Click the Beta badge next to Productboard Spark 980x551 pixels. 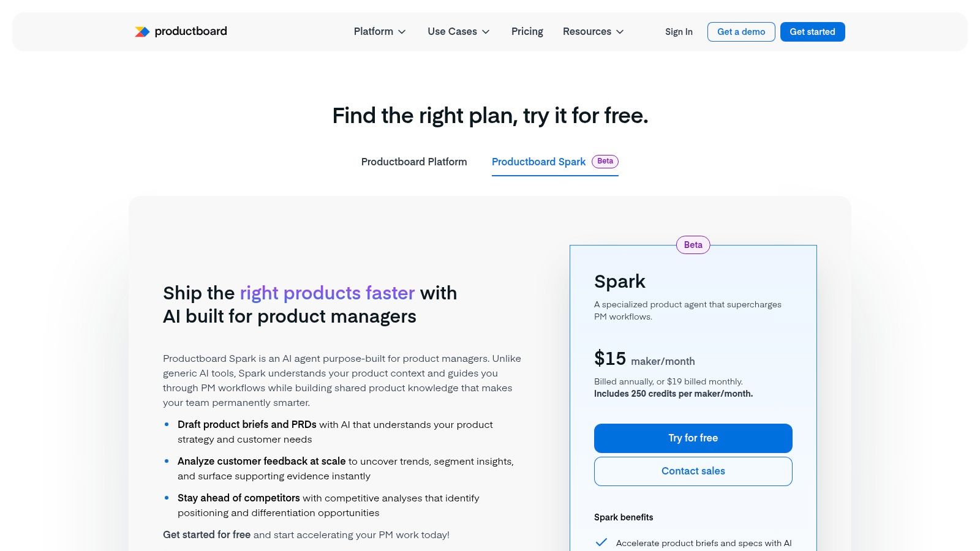(x=605, y=161)
